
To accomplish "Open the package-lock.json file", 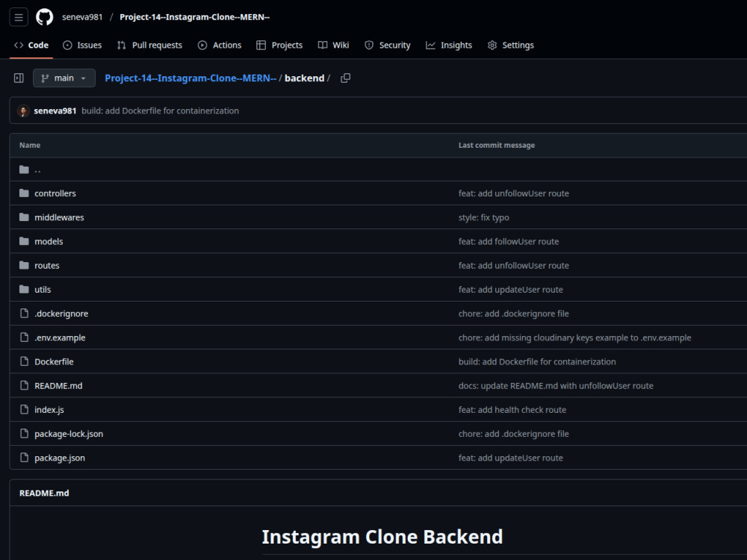I will 69,434.
